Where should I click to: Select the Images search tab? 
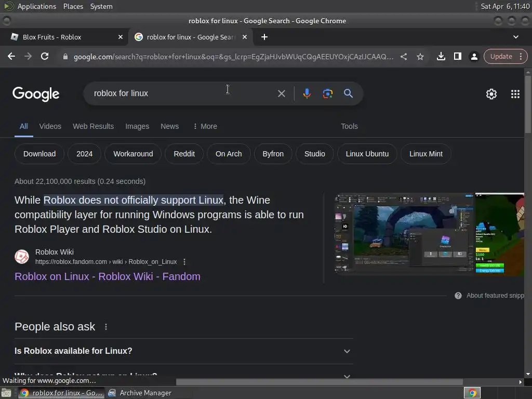(137, 126)
